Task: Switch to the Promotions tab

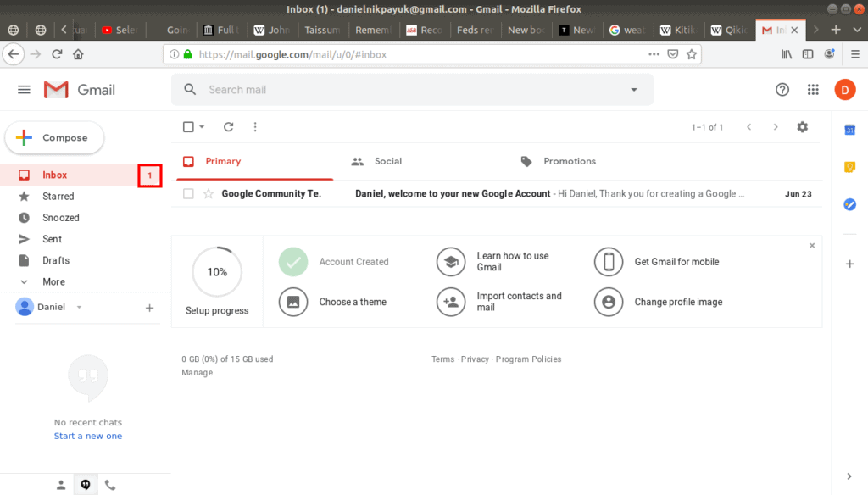Action: click(x=559, y=161)
